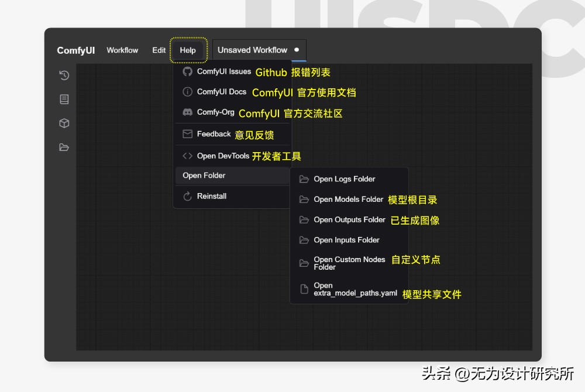Open the Edit menu
Viewport: 585px width, 392px height.
coord(159,50)
